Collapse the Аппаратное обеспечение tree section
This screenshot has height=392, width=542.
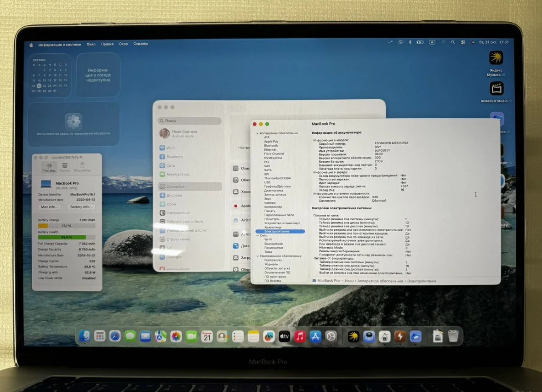257,133
